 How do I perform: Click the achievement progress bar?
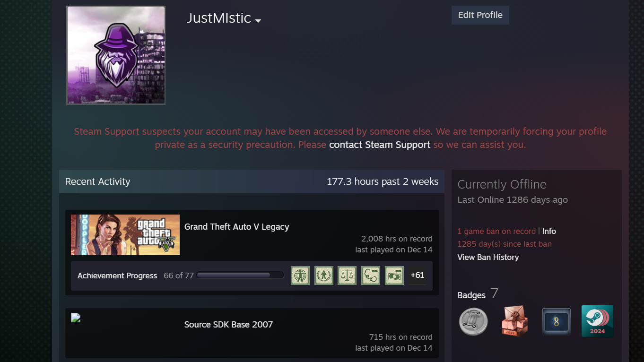click(240, 276)
